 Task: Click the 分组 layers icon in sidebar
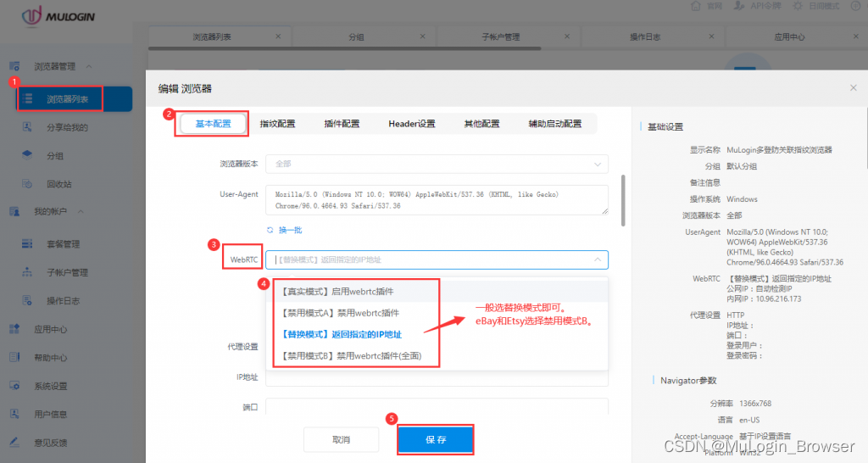click(x=26, y=156)
